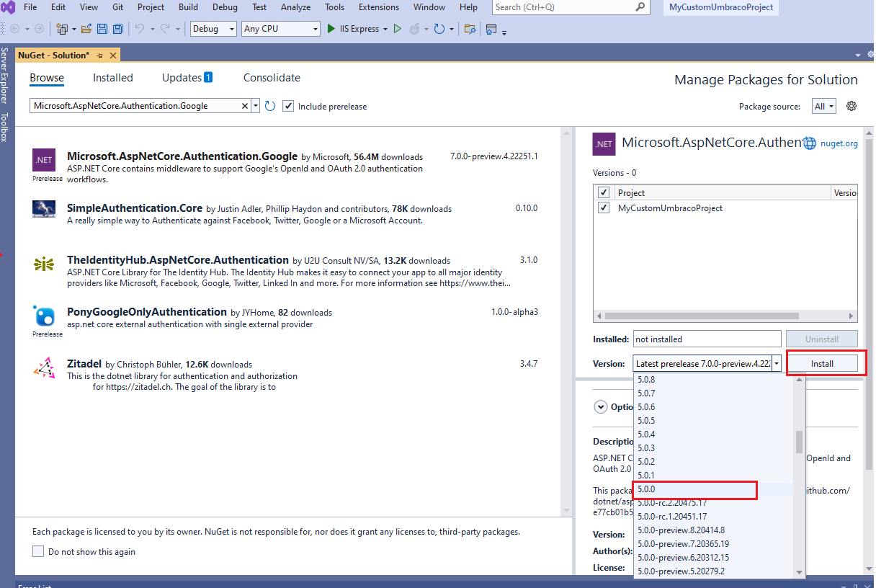Open the toolbar overflow options arrow
The height and width of the screenshot is (588, 876).
point(504,32)
